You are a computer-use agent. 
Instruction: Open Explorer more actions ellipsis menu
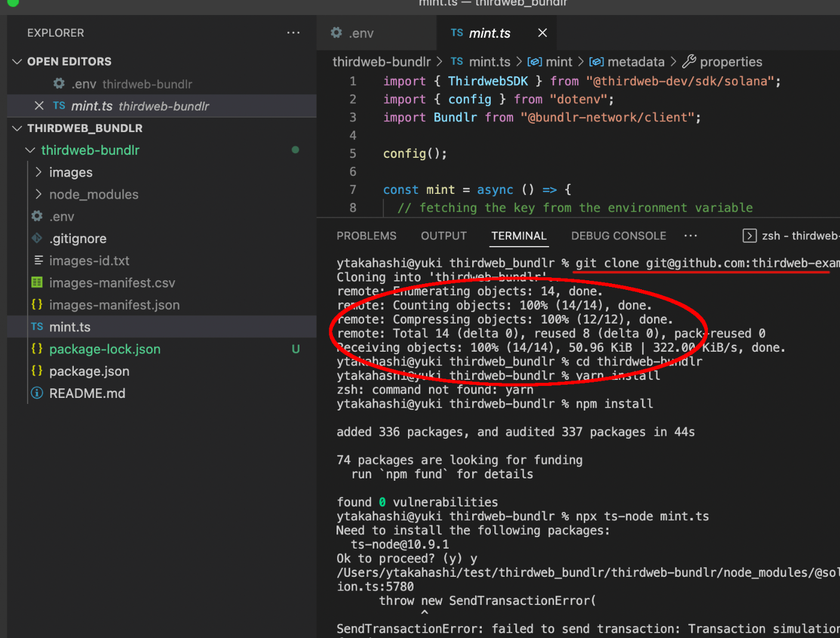(293, 32)
